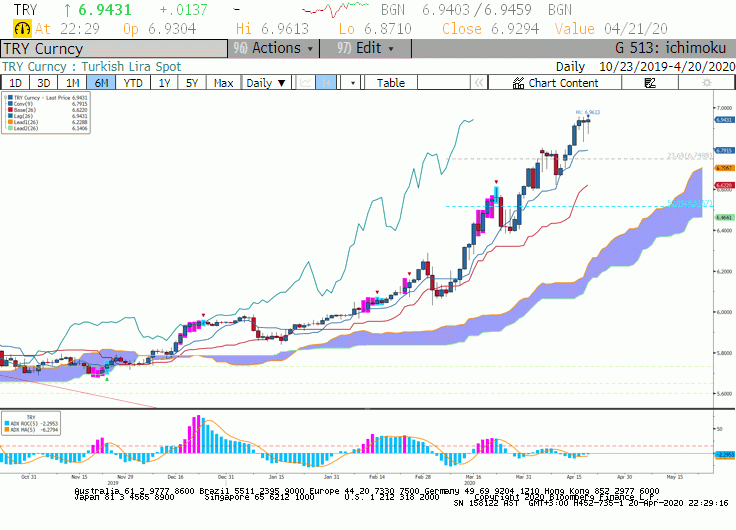Open the annotation edit icon
This screenshot has width=736, height=530.
tap(650, 83)
